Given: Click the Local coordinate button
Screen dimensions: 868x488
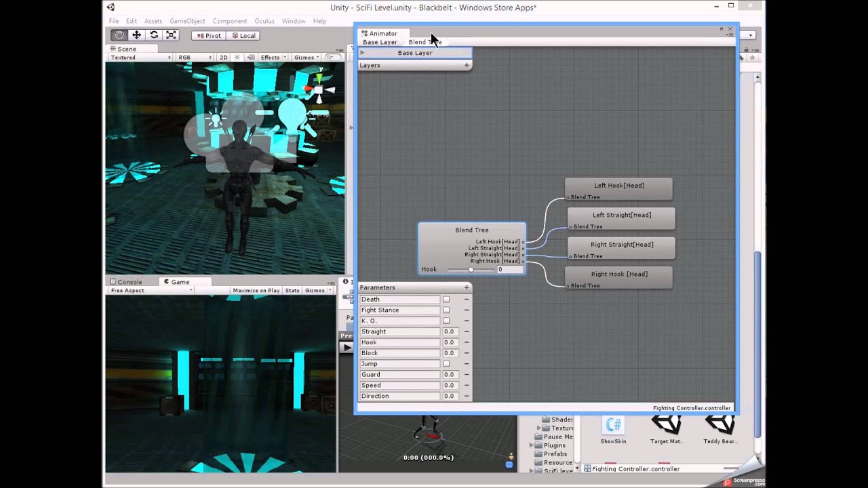Looking at the screenshot, I should point(244,35).
